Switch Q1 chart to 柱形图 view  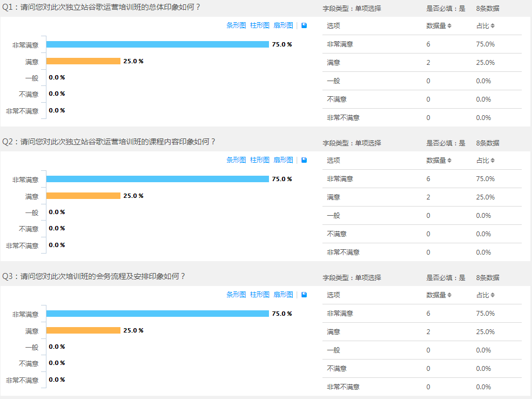click(x=260, y=25)
